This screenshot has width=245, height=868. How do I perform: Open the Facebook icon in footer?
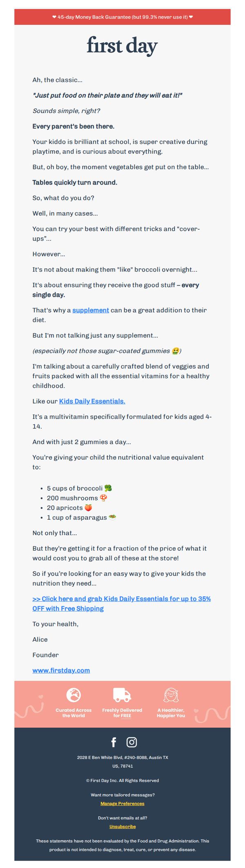(x=114, y=742)
